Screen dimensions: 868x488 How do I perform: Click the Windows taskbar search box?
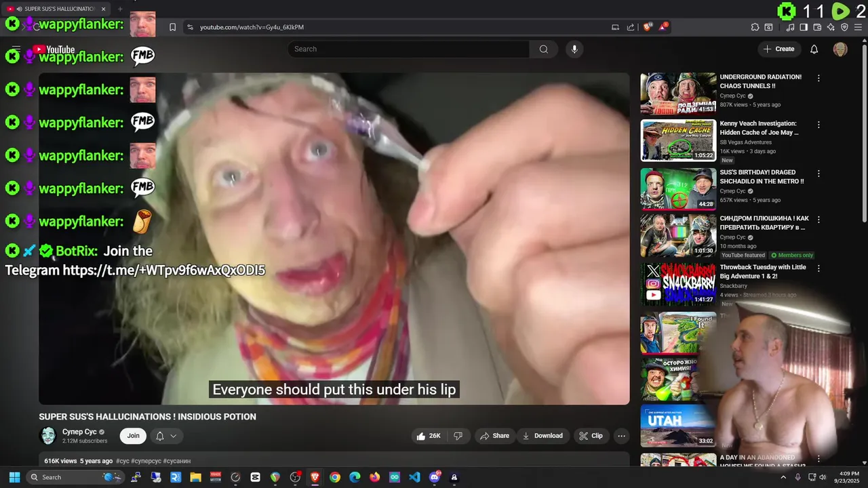tap(75, 477)
